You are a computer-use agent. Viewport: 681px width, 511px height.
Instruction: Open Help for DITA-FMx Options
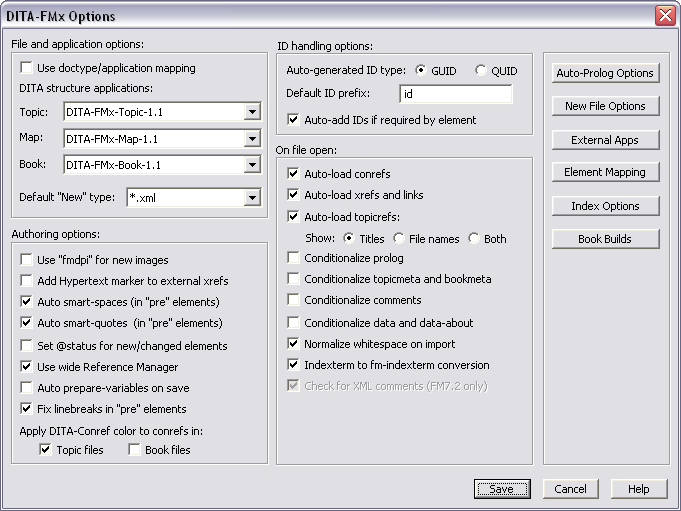(639, 489)
